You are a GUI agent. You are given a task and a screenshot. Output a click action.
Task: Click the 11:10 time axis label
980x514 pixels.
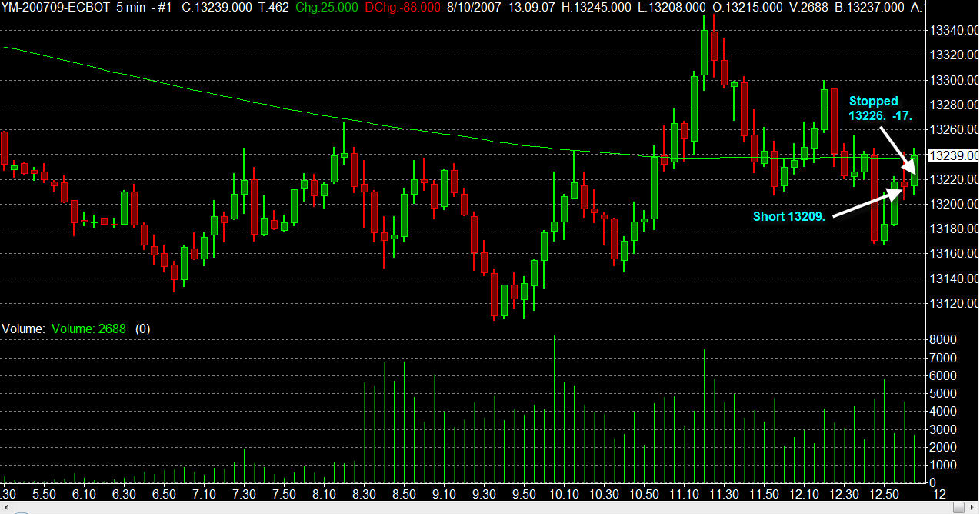(x=684, y=493)
